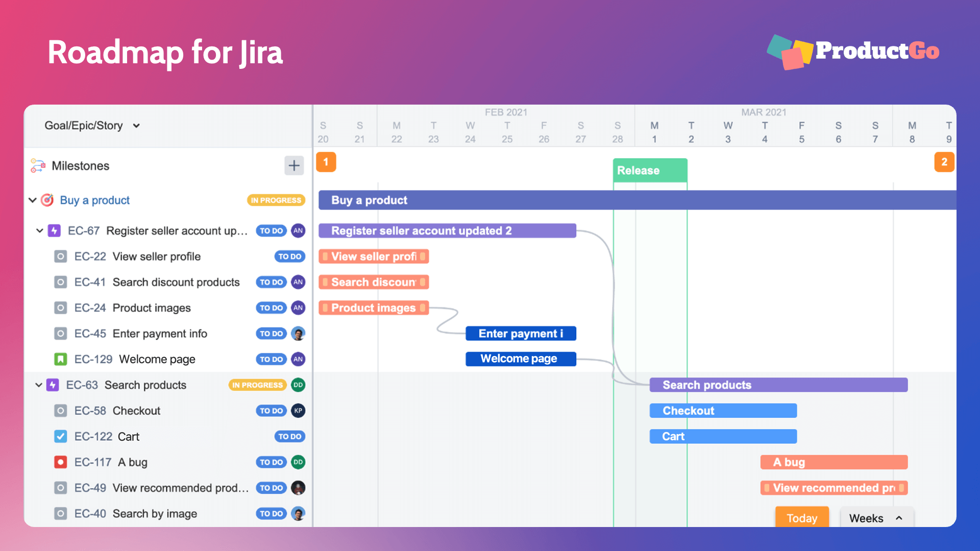Open the Buy a product goal link

point(95,200)
